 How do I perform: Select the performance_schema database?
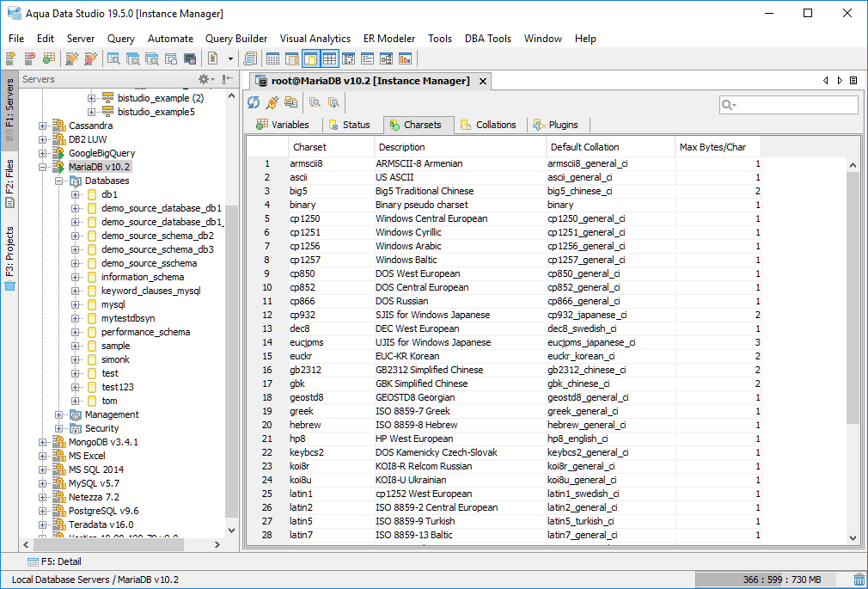[x=145, y=332]
